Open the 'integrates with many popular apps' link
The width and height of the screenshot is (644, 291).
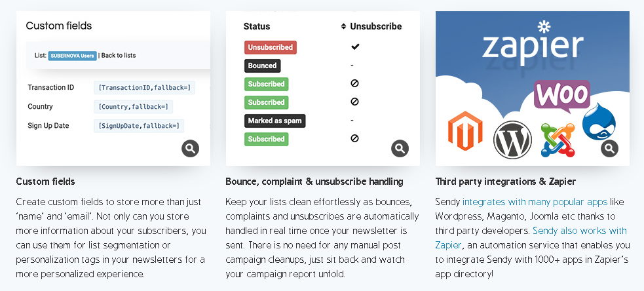535,202
